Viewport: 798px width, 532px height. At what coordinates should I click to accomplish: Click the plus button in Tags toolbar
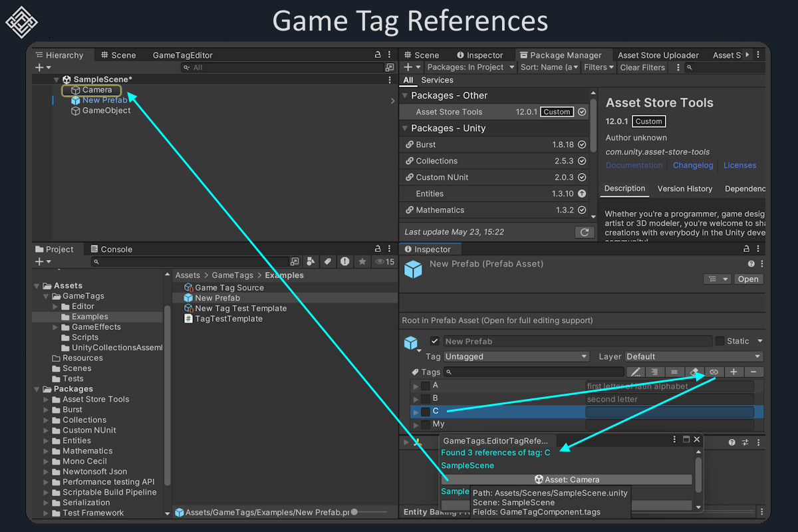coord(733,372)
